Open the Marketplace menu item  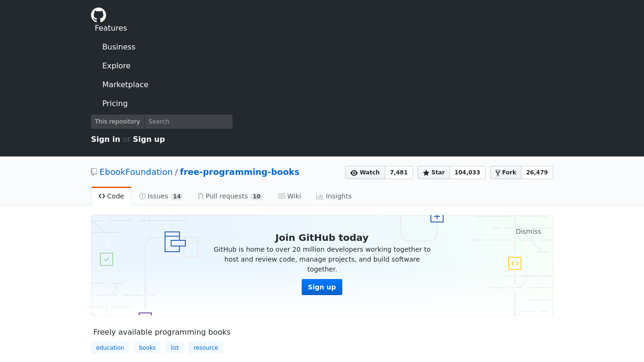coord(125,85)
